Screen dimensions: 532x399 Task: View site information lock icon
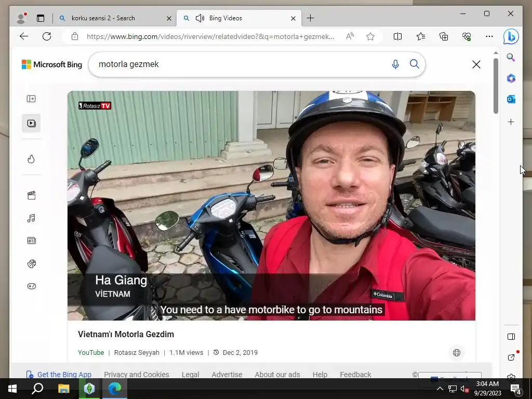[75, 36]
